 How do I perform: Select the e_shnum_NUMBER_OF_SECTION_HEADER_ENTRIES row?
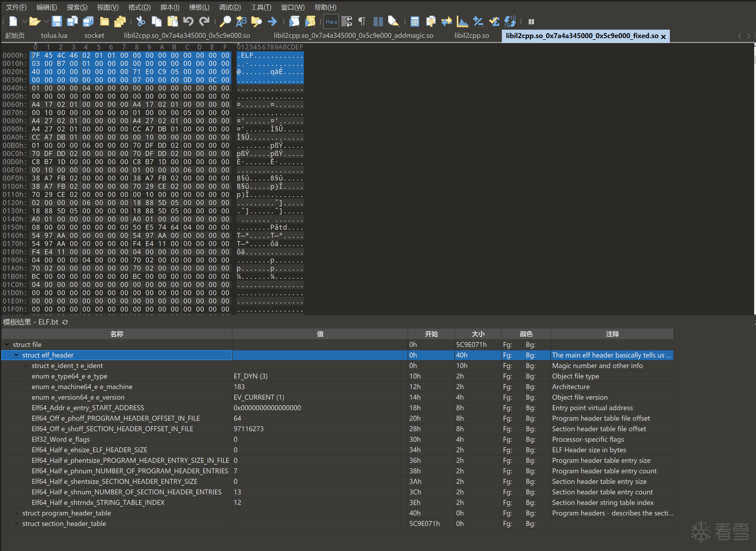(x=126, y=492)
